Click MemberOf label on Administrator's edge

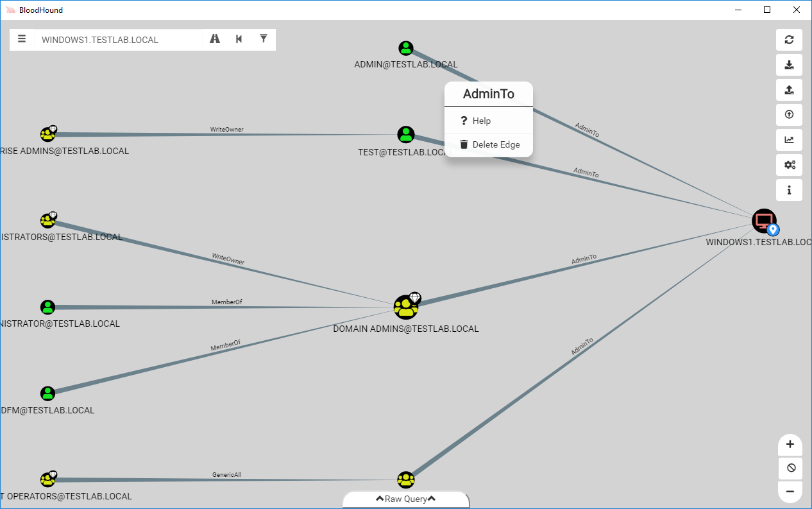(x=227, y=302)
